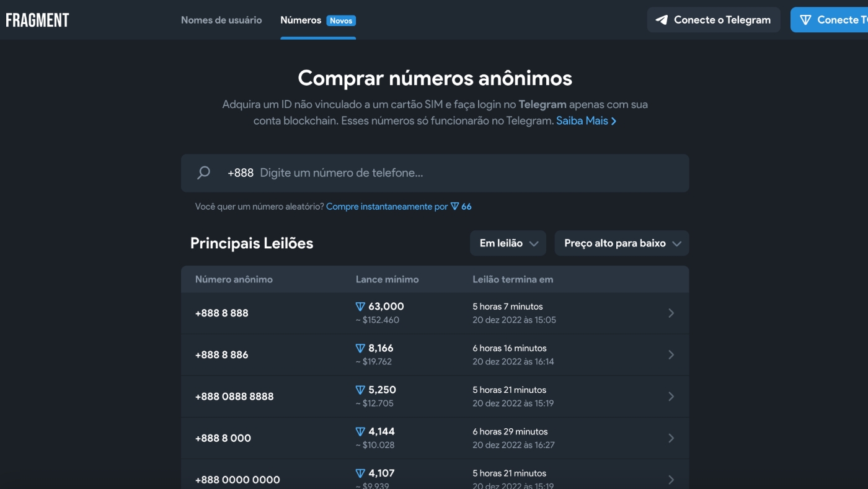Click the TON icon beside 4,107
868x489 pixels.
(360, 473)
